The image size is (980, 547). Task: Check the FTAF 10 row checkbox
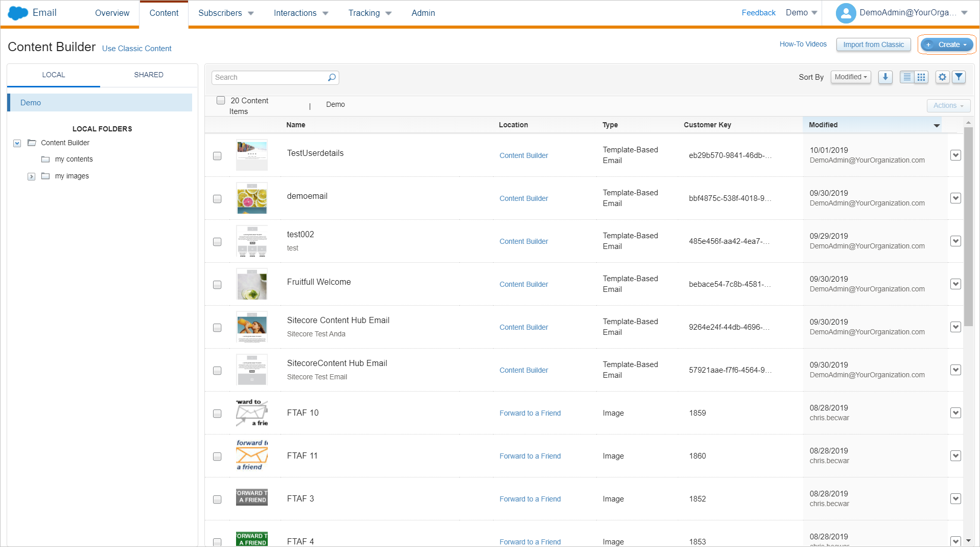(217, 414)
